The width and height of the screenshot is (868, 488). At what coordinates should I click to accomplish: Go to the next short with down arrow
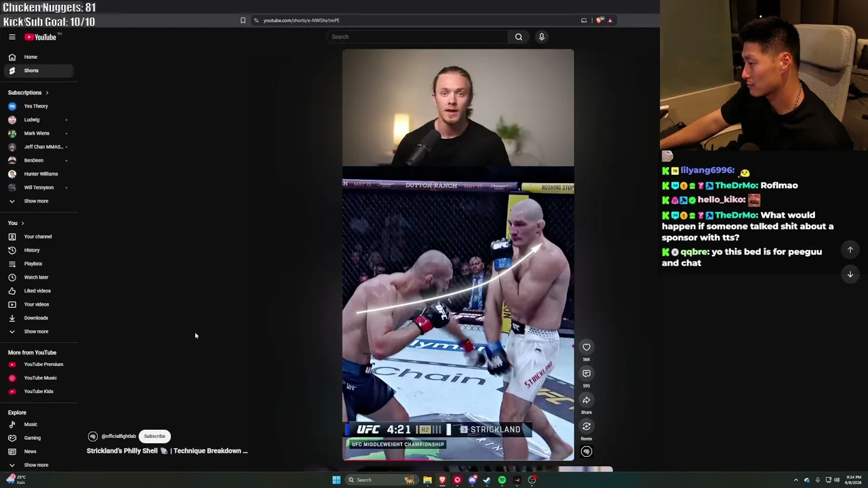[850, 274]
